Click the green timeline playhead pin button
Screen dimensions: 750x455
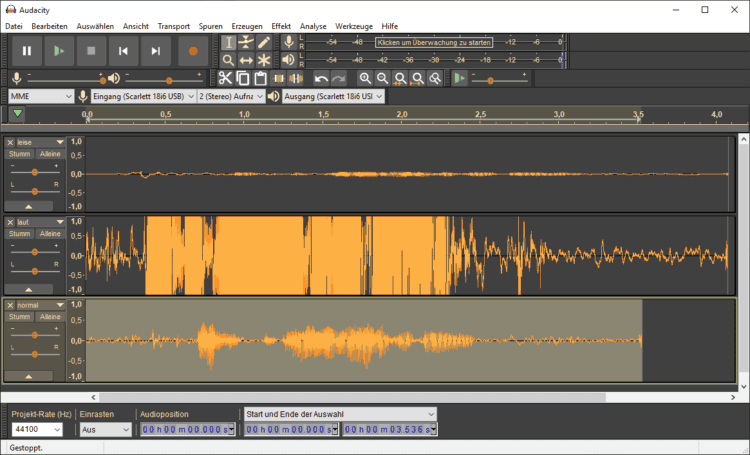click(18, 114)
